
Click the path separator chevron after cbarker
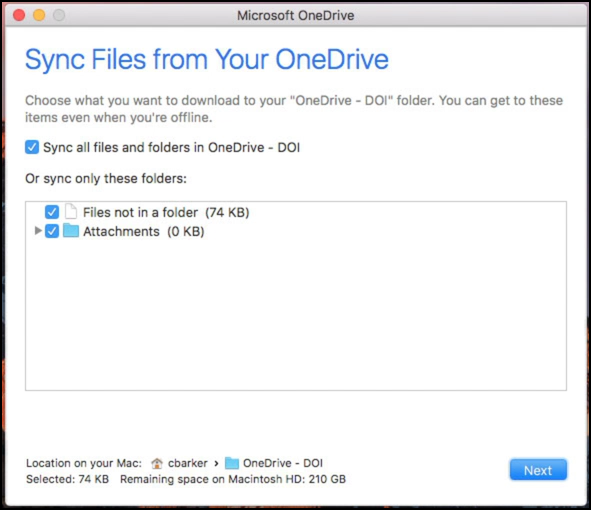pos(216,463)
